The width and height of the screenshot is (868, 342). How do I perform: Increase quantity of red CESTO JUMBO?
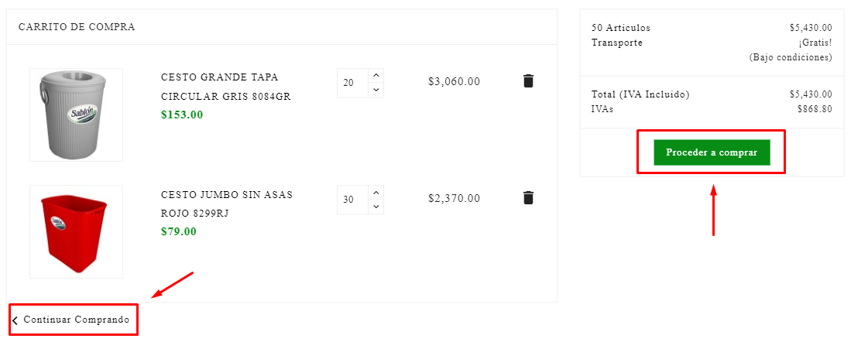coord(376,192)
